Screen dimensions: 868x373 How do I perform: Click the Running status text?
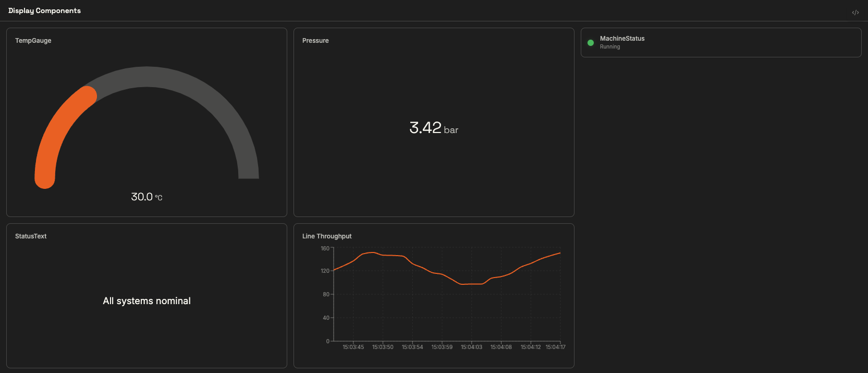pyautogui.click(x=610, y=47)
